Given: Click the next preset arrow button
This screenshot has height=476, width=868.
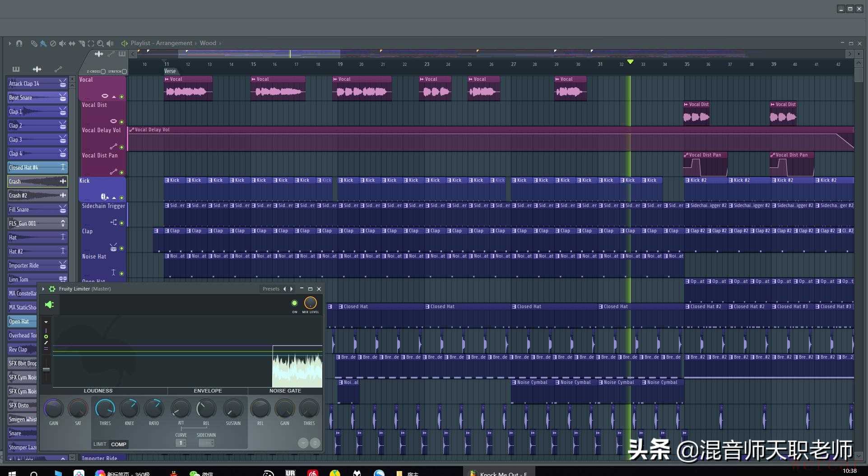Looking at the screenshot, I should click(x=292, y=289).
